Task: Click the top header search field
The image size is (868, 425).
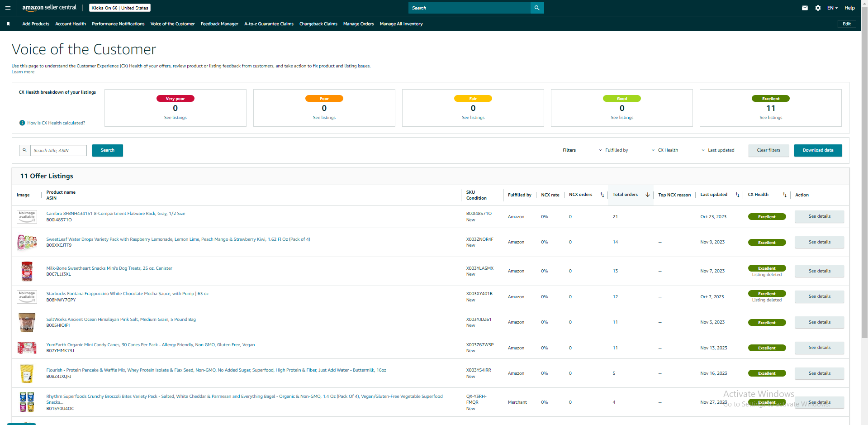Action: [470, 8]
